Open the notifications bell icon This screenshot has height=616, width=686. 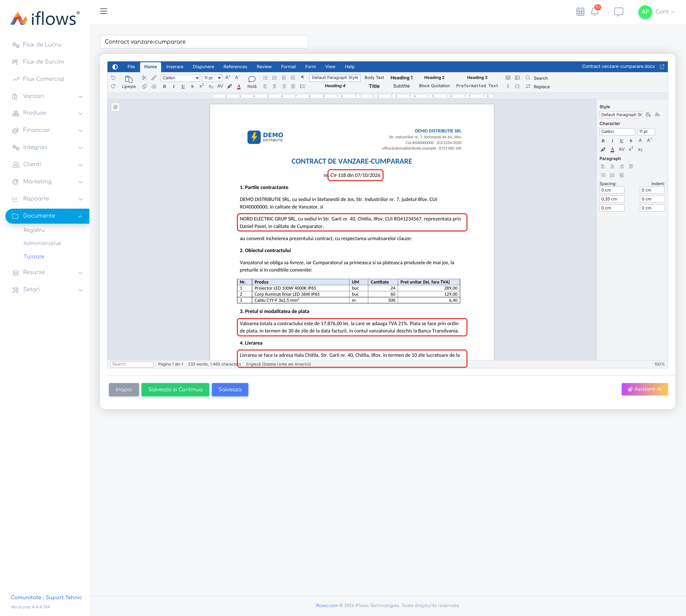tap(595, 11)
